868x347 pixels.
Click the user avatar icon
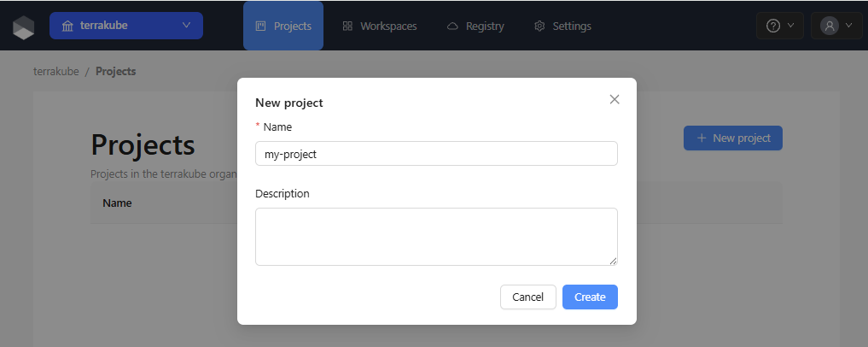pos(830,26)
